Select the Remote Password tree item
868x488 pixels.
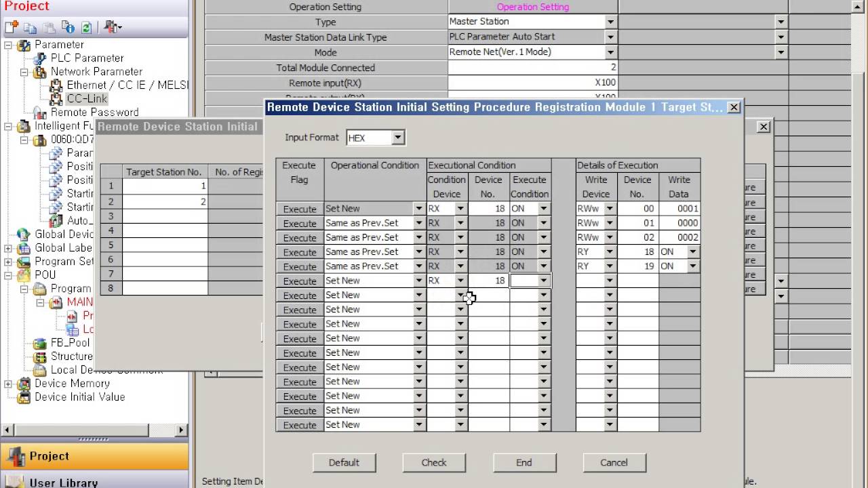click(x=95, y=113)
